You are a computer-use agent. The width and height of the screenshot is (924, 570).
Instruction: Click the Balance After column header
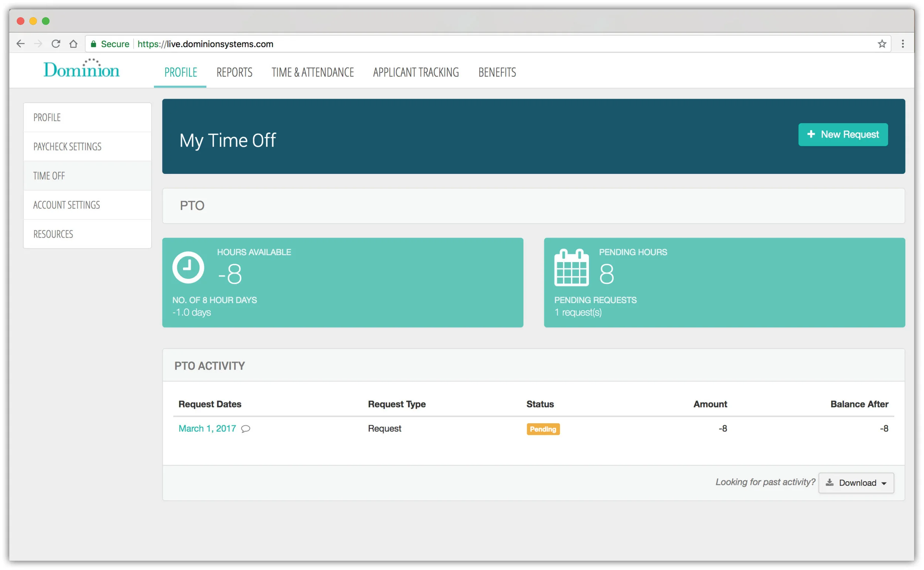point(860,404)
